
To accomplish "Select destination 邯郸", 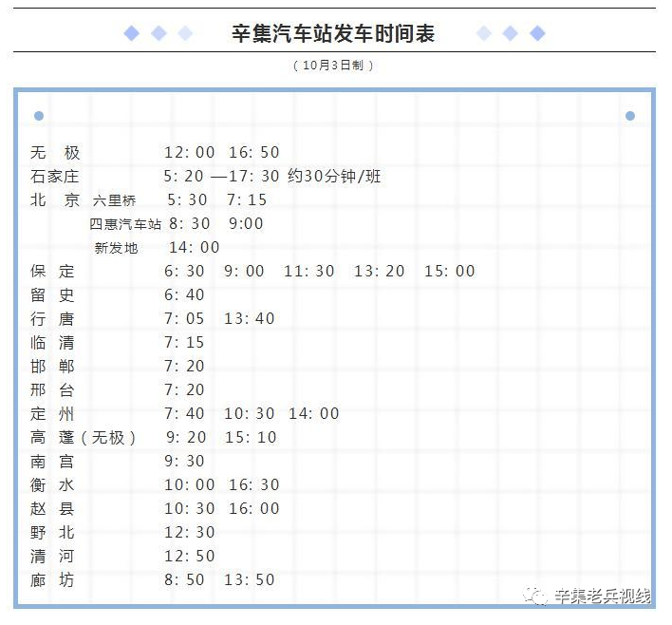I will click(x=52, y=367).
